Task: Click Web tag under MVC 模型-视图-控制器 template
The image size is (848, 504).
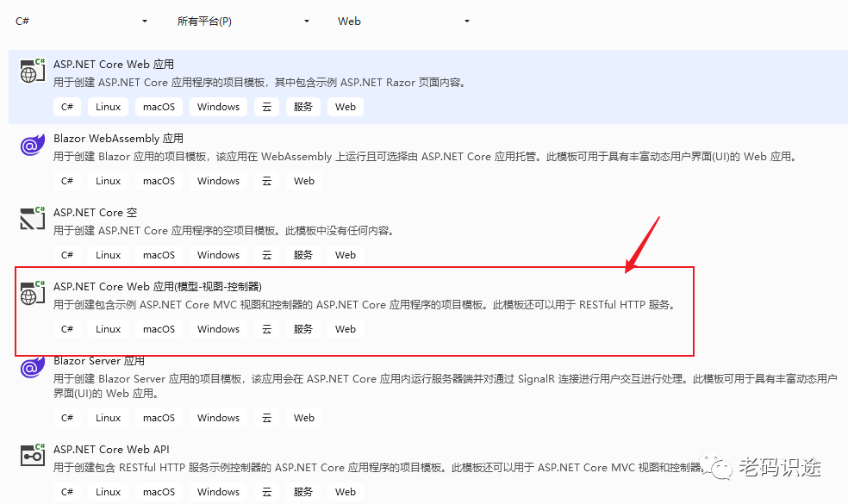Action: coord(346,329)
